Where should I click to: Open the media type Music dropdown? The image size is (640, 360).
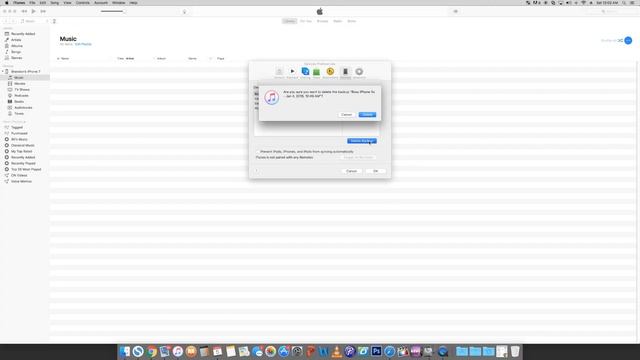tap(34, 21)
